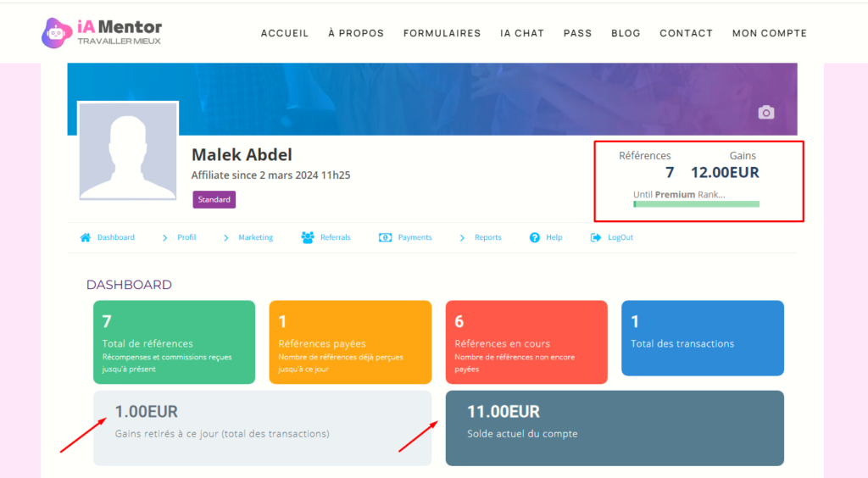Click the Payments money icon
Screen dimensions: 868x478
pos(386,237)
